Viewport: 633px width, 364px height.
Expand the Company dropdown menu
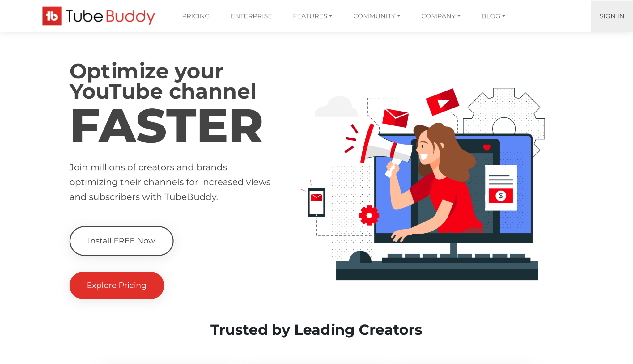tap(441, 16)
